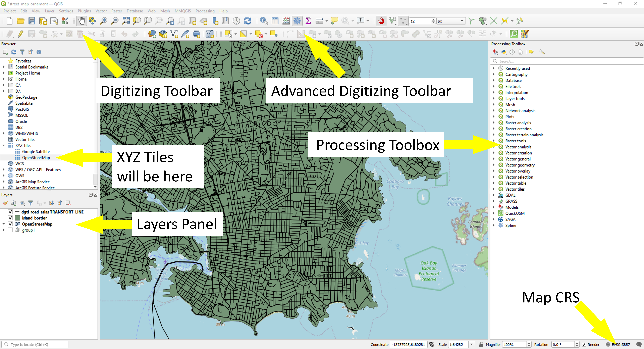Collapse the XYZ Tiles tree entry
This screenshot has width=644, height=349.
point(4,145)
